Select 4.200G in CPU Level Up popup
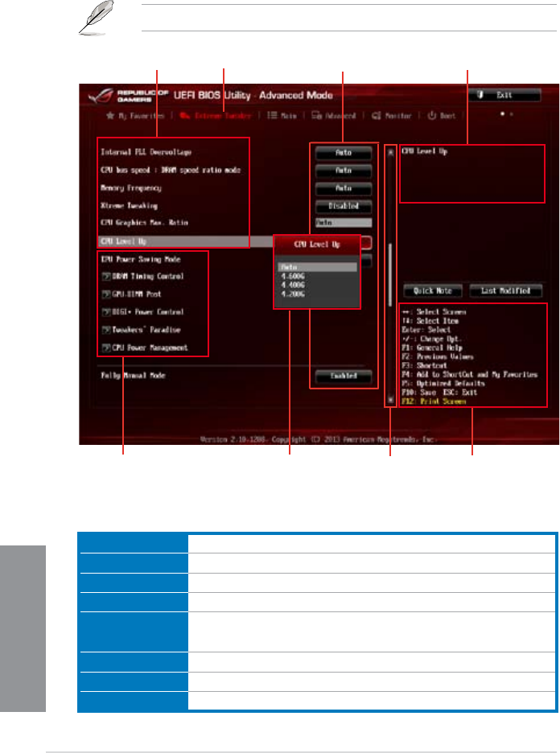Image resolution: width=560 pixels, height=753 pixels. (293, 294)
